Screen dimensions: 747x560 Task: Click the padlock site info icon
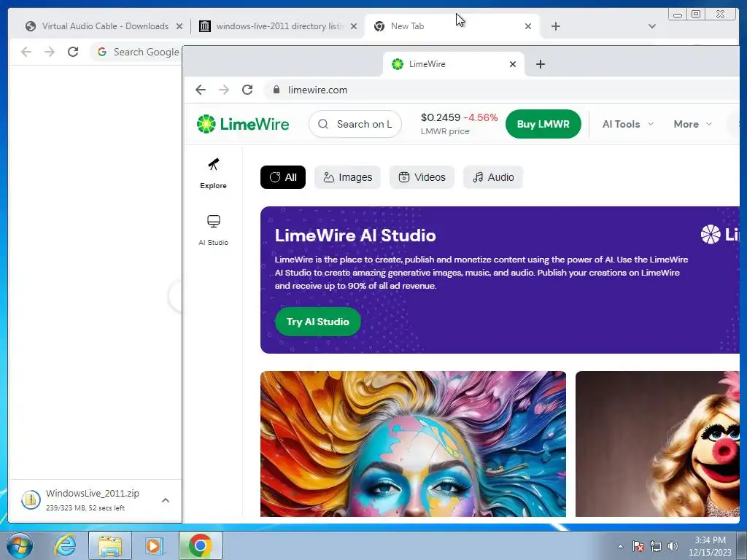[276, 90]
